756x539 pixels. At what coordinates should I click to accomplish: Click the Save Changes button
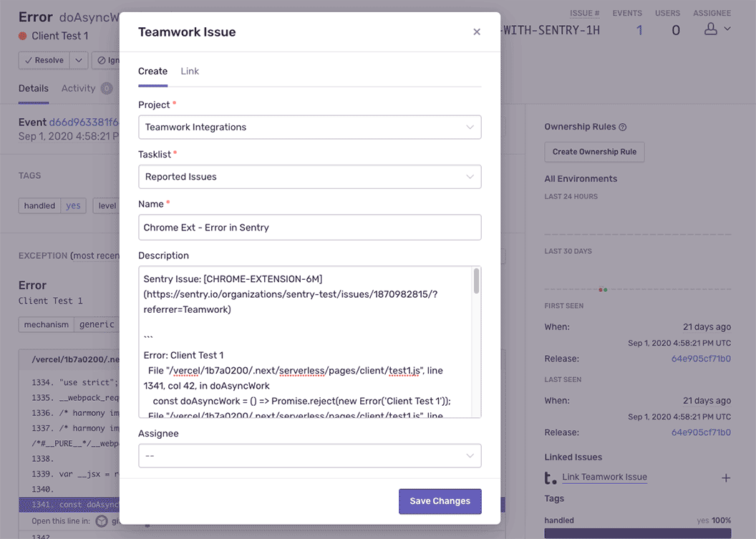[440, 501]
